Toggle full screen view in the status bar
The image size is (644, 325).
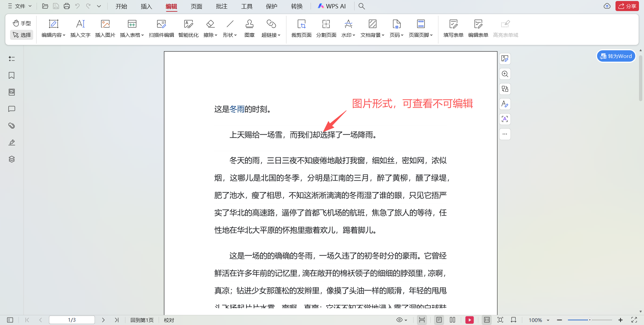tap(633, 320)
